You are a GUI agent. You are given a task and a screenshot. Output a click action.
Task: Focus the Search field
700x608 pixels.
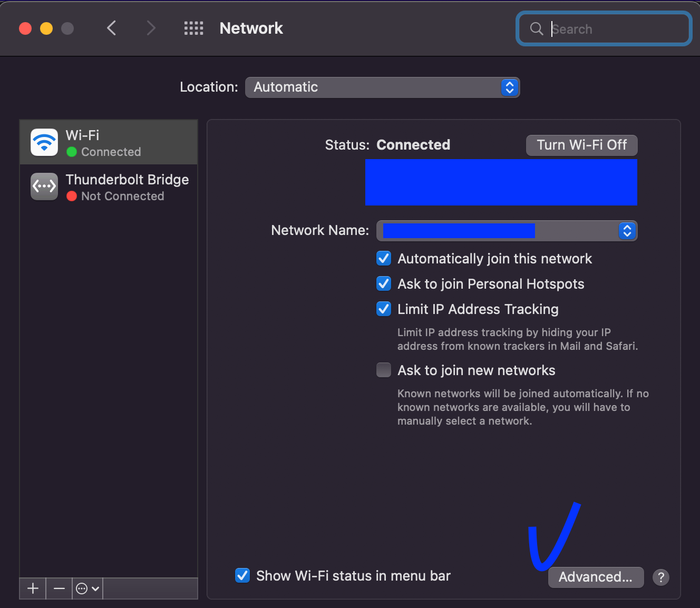(604, 28)
